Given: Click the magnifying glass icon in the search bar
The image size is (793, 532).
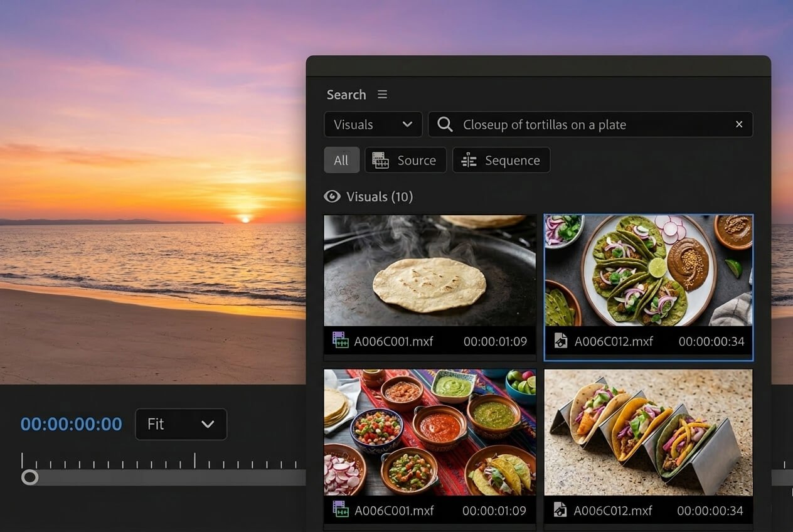Looking at the screenshot, I should tap(444, 124).
